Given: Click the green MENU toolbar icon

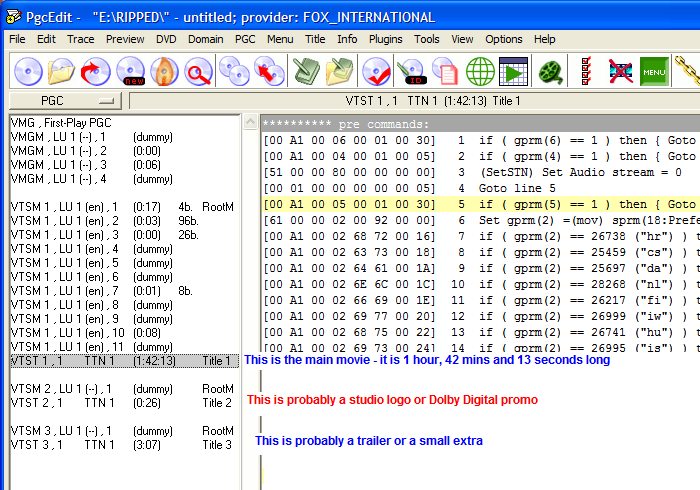Looking at the screenshot, I should (x=654, y=72).
